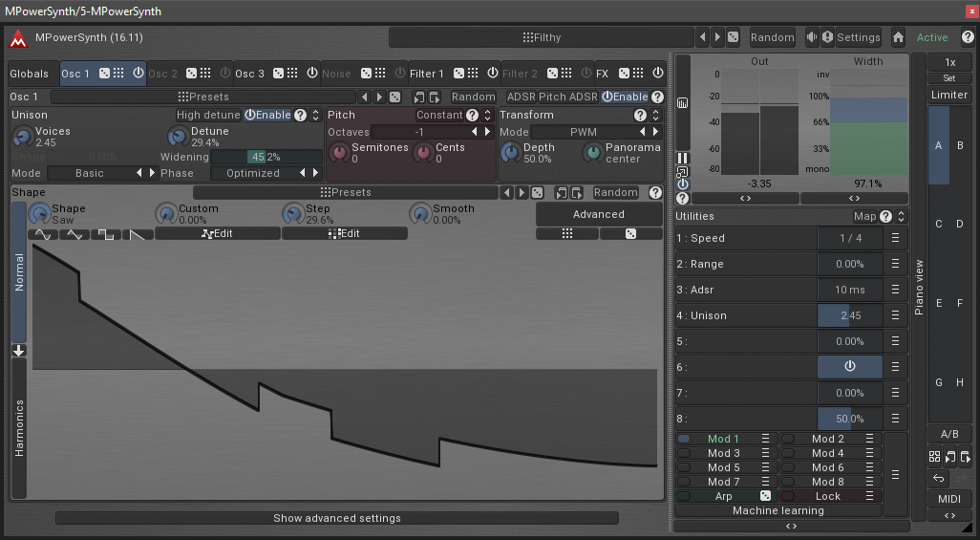Open the FX tab presets grid icon
The height and width of the screenshot is (540, 980).
tap(638, 74)
